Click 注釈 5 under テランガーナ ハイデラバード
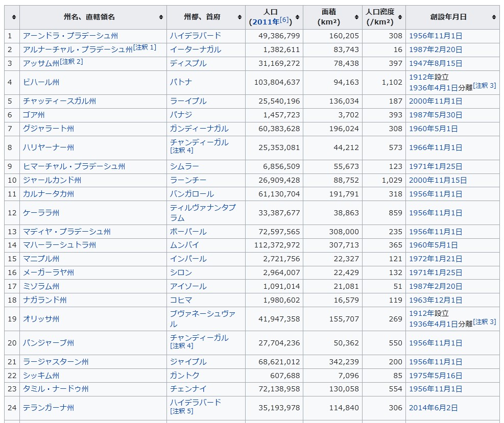The height and width of the screenshot is (423, 504). coord(181,411)
